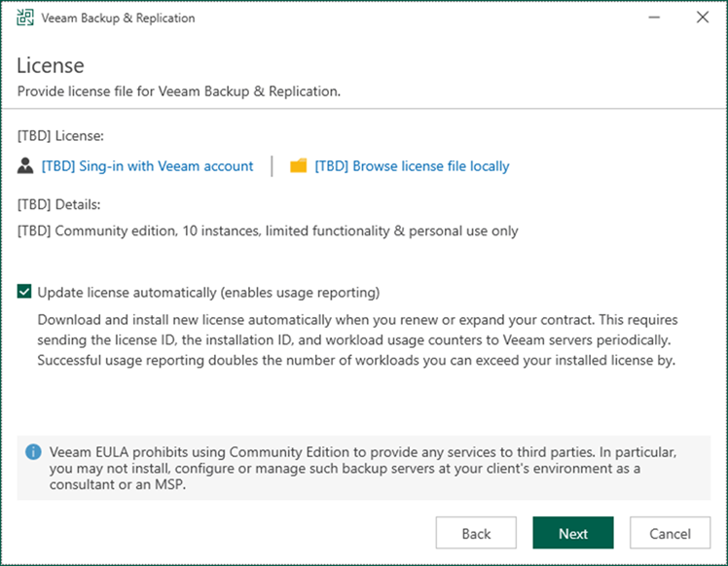Click the blue information icon
This screenshot has height=566, width=728.
pos(33,451)
